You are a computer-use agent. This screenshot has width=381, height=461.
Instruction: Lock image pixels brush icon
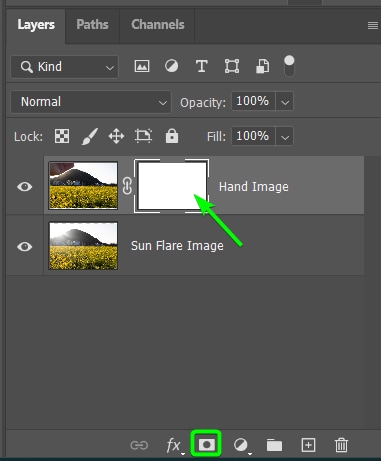tap(90, 136)
